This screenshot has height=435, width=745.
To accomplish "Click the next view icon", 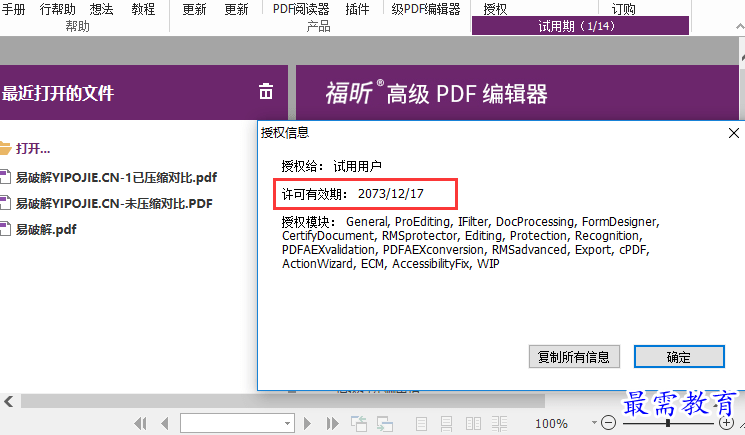I will tap(385, 423).
